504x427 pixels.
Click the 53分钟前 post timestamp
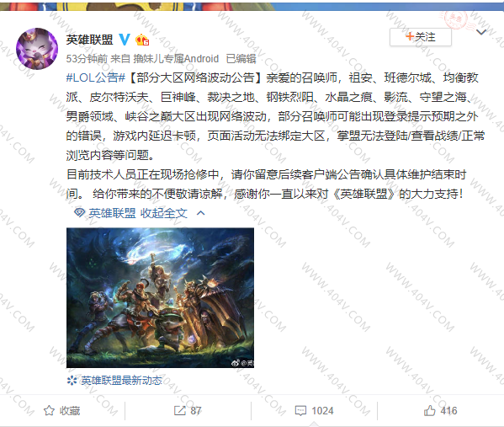click(87, 59)
